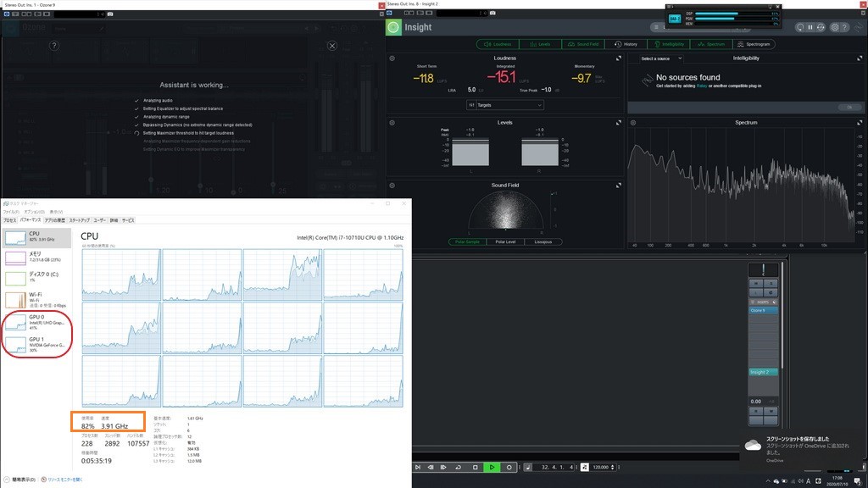Pause the Insight metering
868x488 pixels.
pyautogui.click(x=810, y=27)
